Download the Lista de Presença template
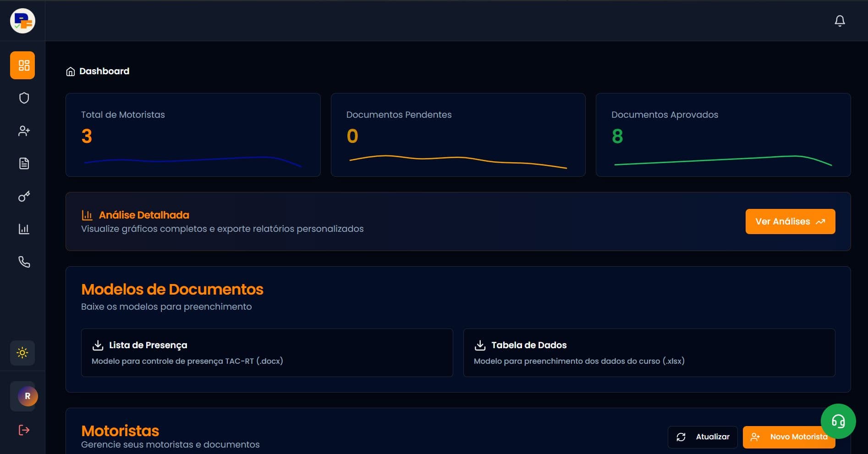This screenshot has height=454, width=868. point(267,353)
